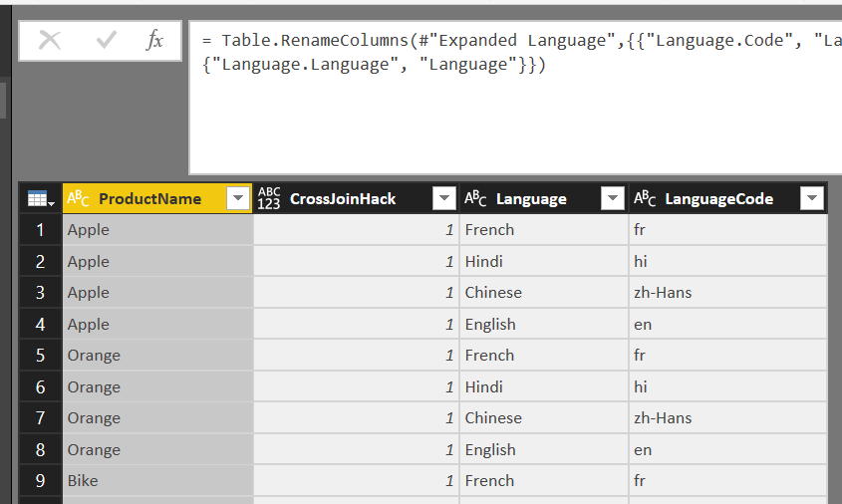Click English cell in row 4

pyautogui.click(x=544, y=324)
